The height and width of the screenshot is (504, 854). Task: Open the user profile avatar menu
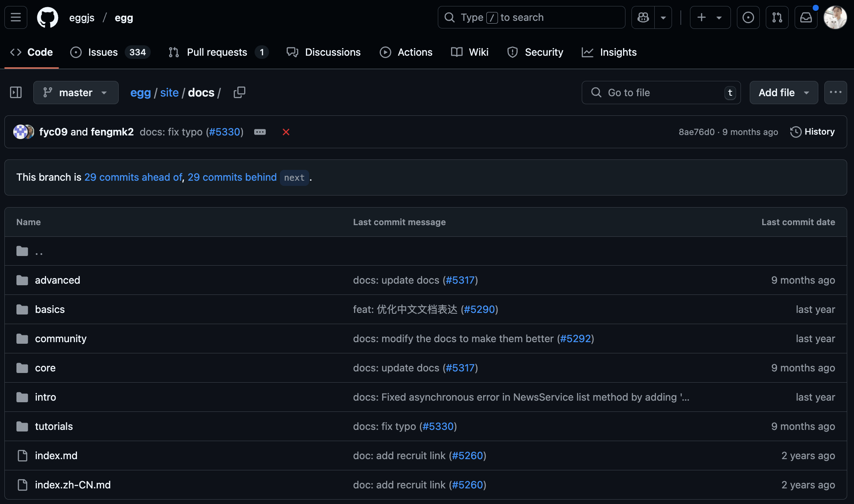pyautogui.click(x=835, y=17)
